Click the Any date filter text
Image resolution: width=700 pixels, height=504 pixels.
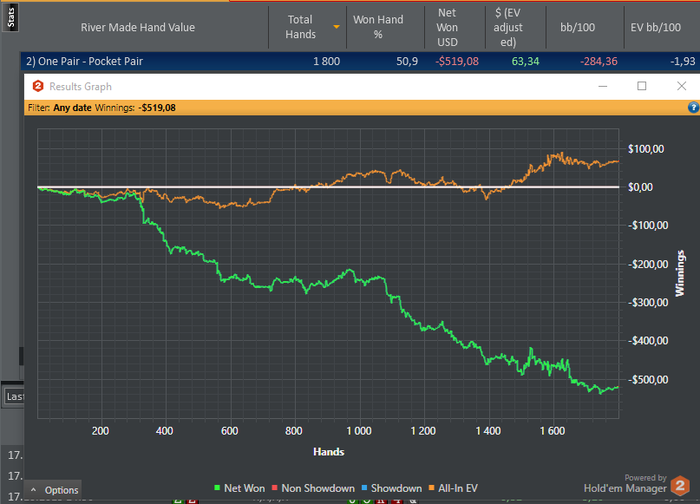click(x=72, y=108)
